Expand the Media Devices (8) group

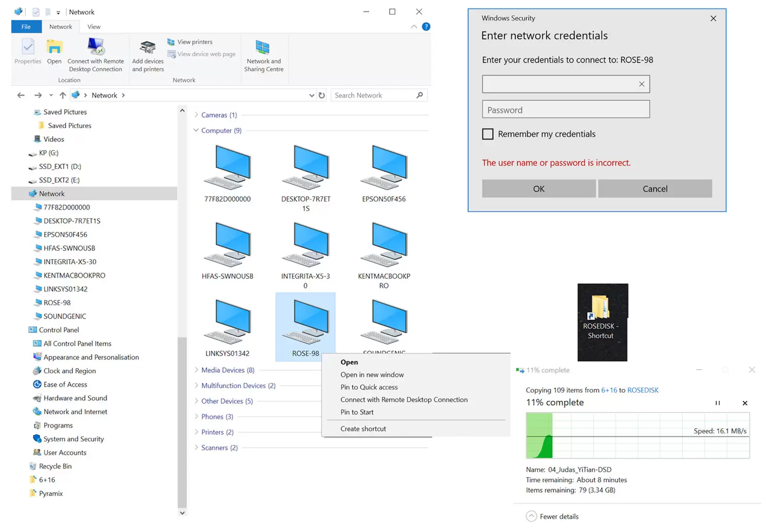tap(196, 370)
